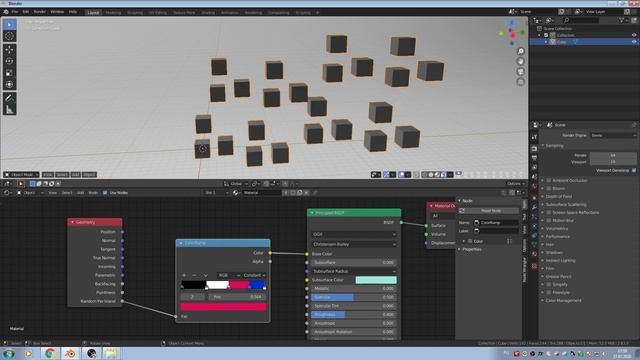Viewport: 640px width, 360px height.
Task: Switch to the Layout workspace tab
Action: pos(93,12)
